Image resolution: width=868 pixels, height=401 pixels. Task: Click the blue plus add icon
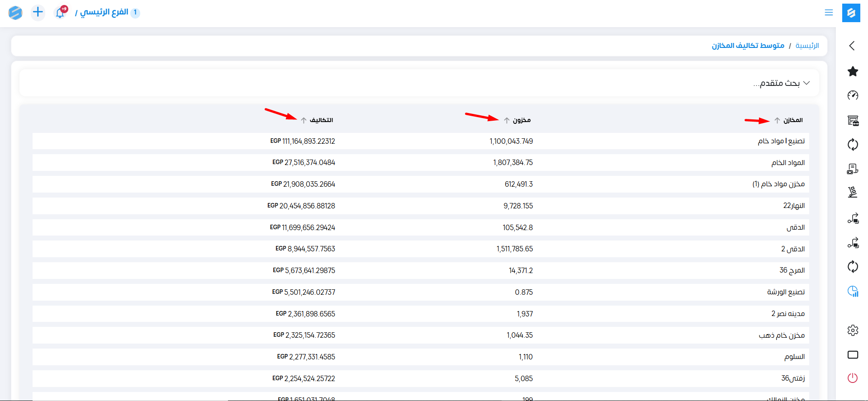tap(38, 12)
